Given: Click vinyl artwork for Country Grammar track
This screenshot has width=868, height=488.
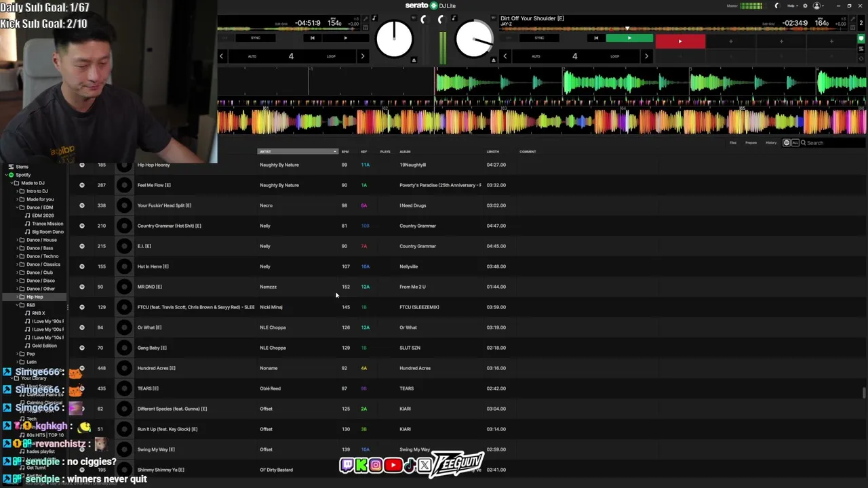Looking at the screenshot, I should click(x=124, y=226).
